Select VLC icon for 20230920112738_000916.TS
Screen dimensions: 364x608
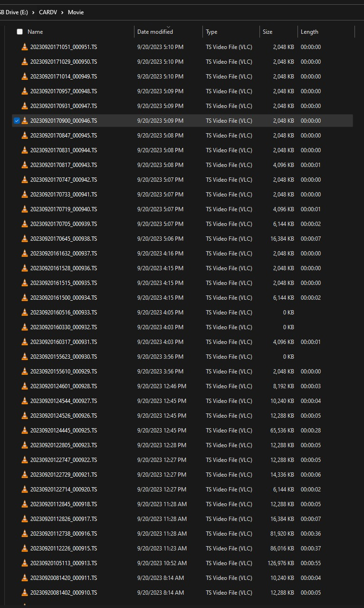(x=25, y=534)
